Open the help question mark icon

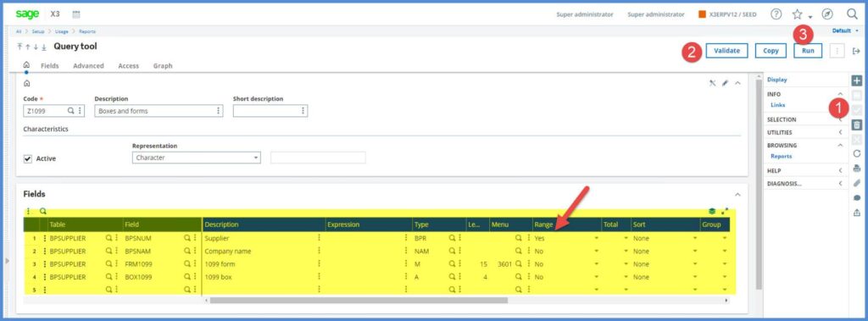coord(776,14)
